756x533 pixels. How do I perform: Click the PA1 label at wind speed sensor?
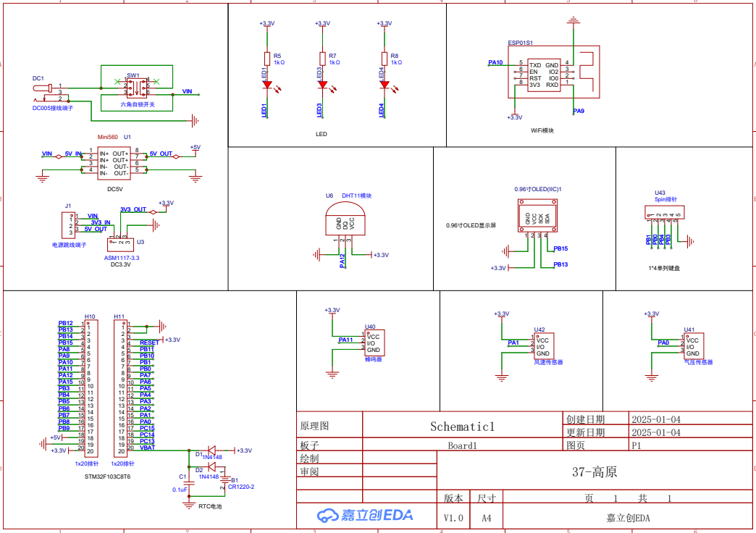tap(513, 343)
